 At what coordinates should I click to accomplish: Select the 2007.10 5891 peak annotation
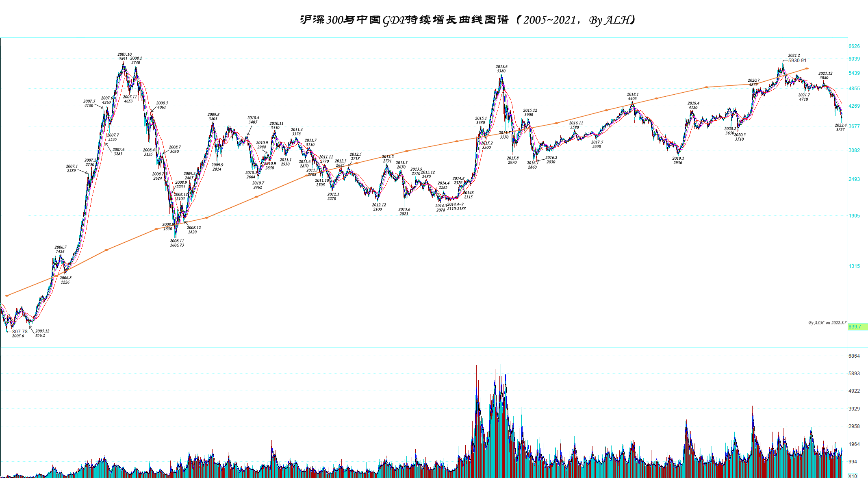pyautogui.click(x=124, y=56)
